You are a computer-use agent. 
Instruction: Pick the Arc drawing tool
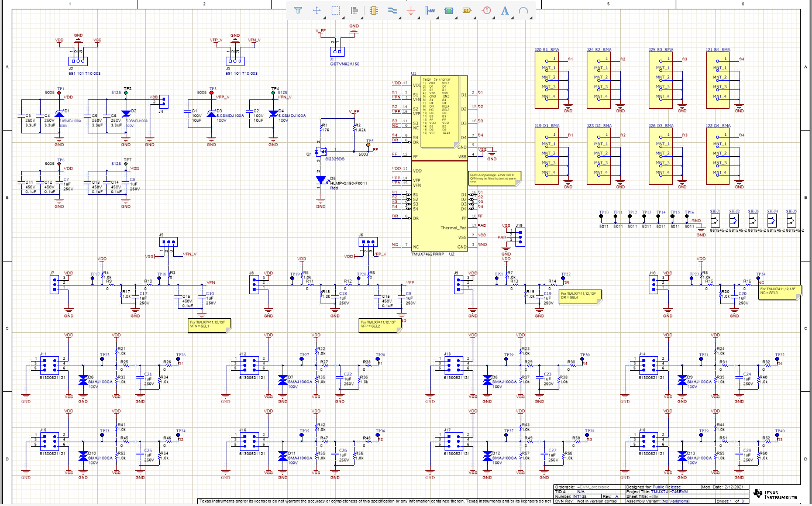point(524,11)
